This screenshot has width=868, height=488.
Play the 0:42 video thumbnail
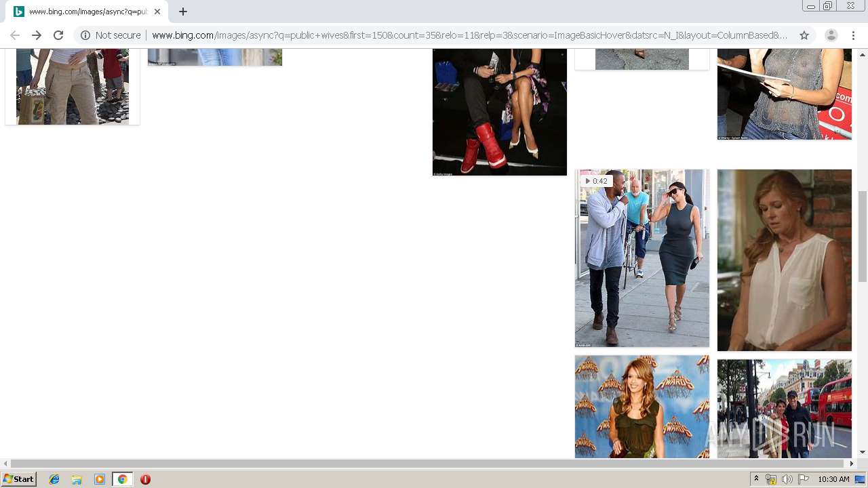pyautogui.click(x=642, y=258)
